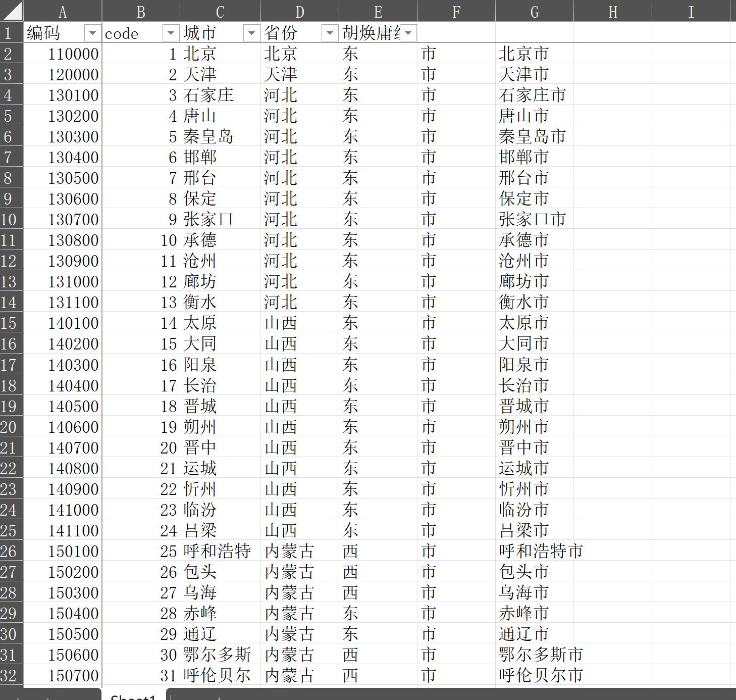This screenshot has width=736, height=700.
Task: Open filter dropdown for 城市 column
Action: coord(251,33)
